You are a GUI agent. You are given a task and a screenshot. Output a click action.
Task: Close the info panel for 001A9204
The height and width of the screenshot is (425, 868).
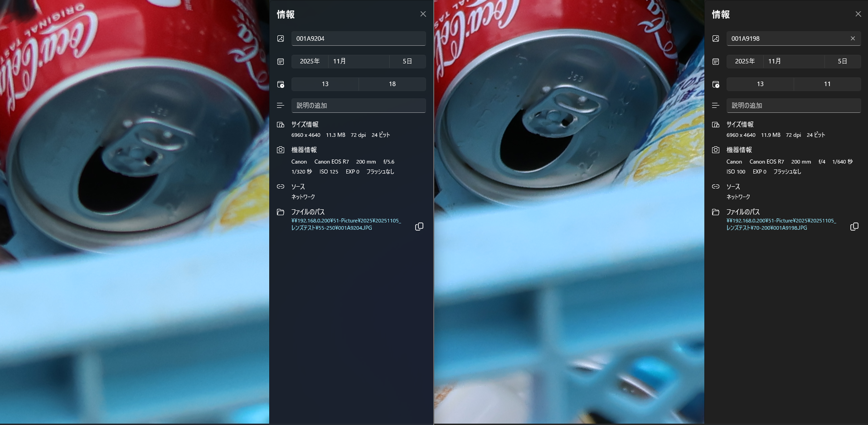423,14
